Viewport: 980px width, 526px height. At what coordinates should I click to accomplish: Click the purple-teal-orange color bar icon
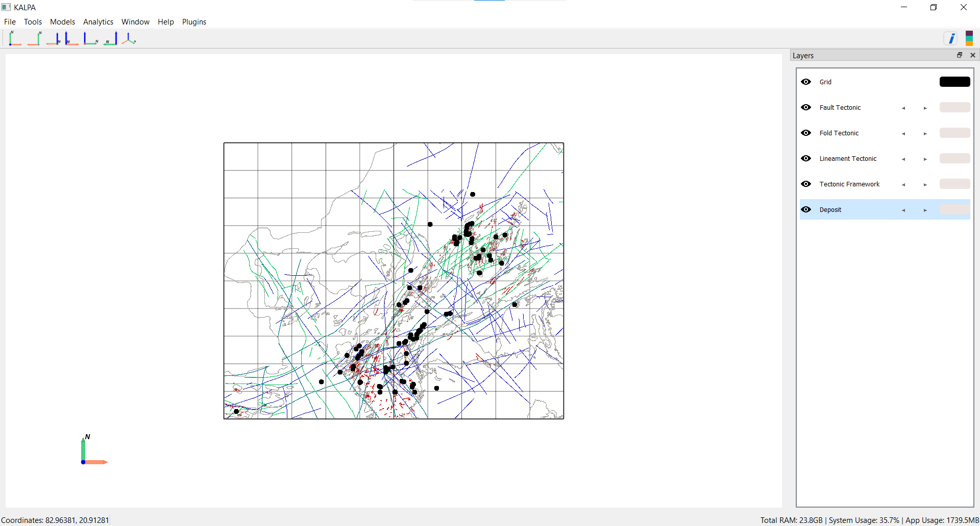coord(969,38)
